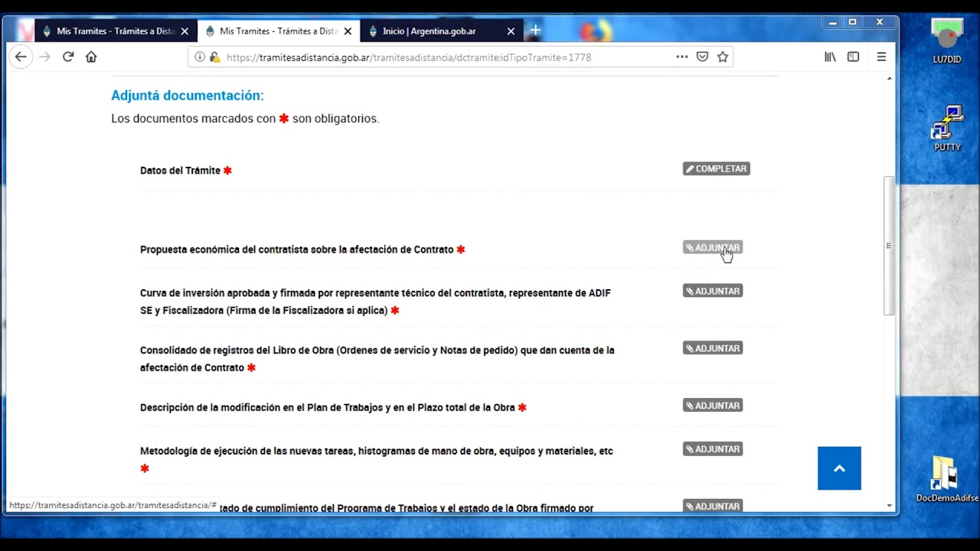
Task: Close the active Mis Tramites tab
Action: (348, 31)
